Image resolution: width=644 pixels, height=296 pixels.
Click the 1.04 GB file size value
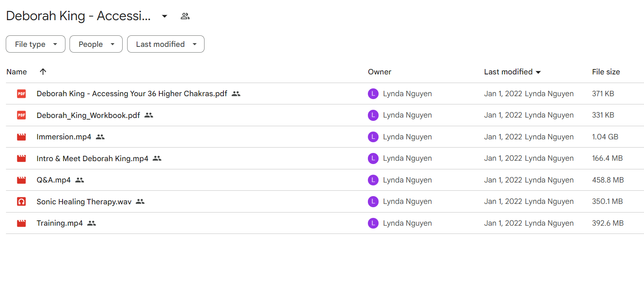click(x=605, y=137)
